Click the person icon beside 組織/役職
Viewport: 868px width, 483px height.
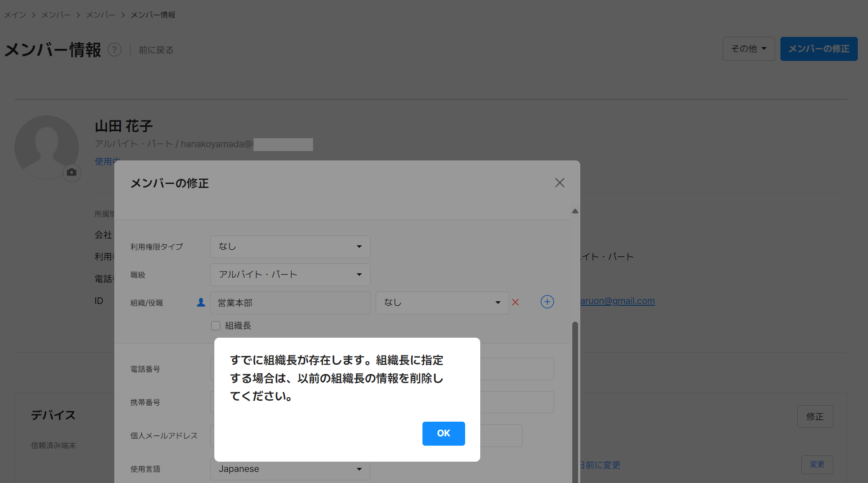pyautogui.click(x=201, y=302)
